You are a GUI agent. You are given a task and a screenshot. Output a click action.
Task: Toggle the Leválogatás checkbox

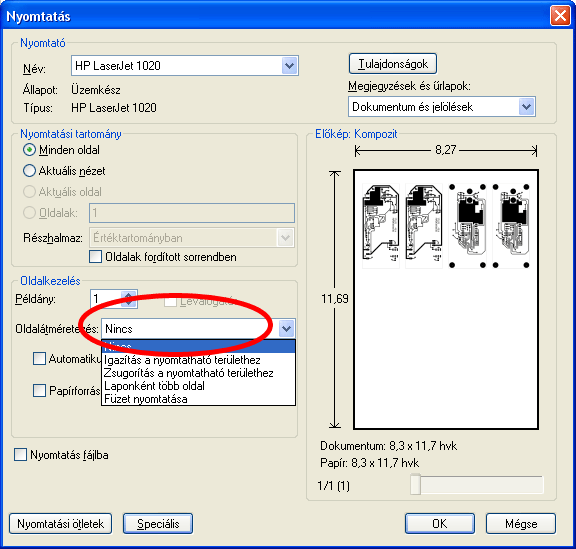coord(170,302)
